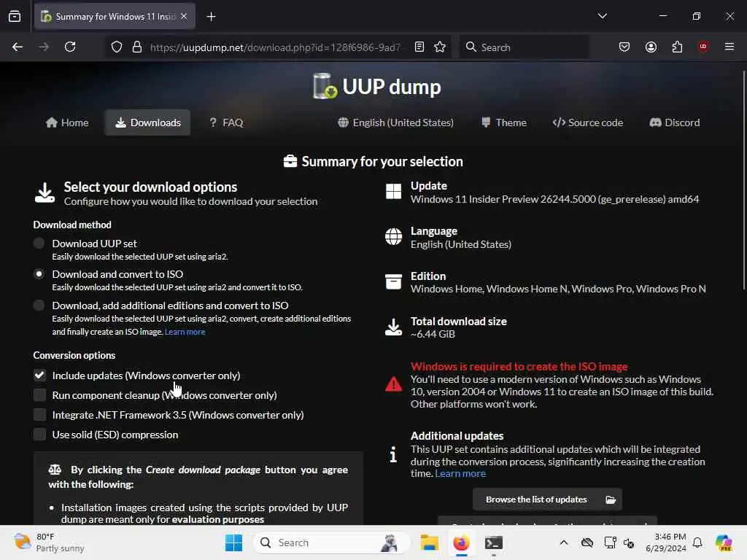Click 'Windows is required to create the ISO image'
Viewport: 747px width, 560px height.
[519, 366]
